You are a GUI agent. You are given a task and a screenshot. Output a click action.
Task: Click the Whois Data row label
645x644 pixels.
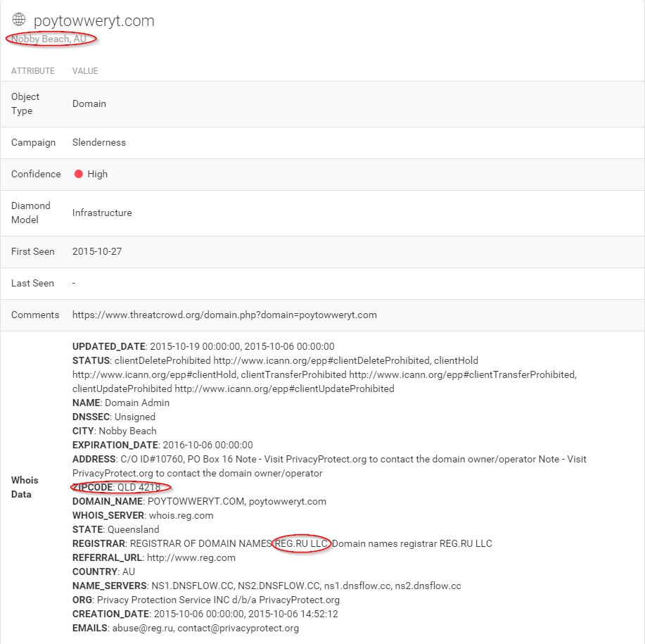pos(25,487)
